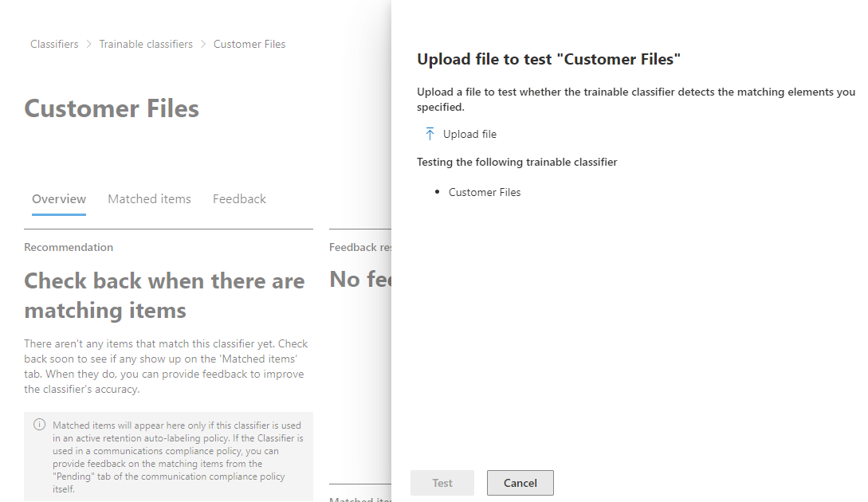Open Trainable classifiers breadcrumb link
Viewport: 868px width, 502px height.
146,45
